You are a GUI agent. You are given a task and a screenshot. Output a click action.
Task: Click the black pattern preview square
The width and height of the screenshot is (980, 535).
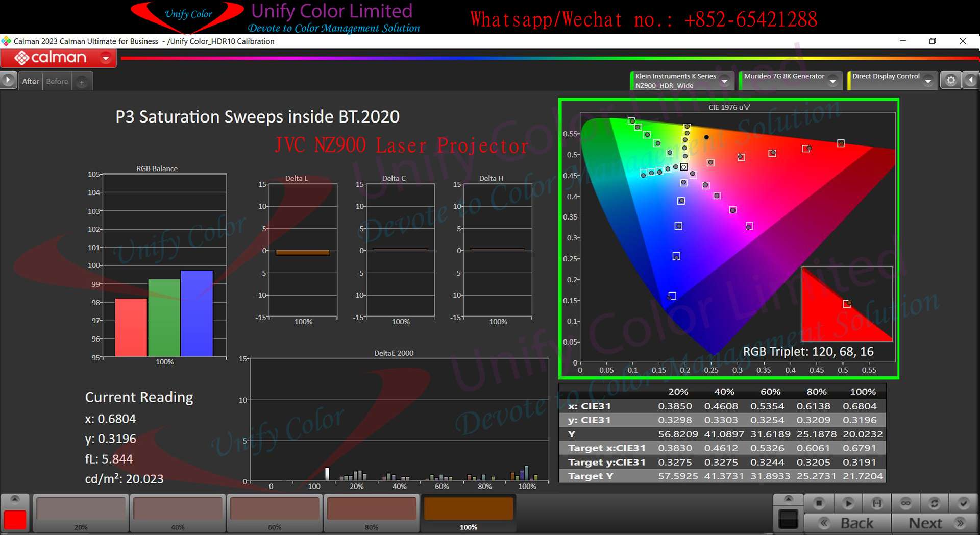coord(788,519)
